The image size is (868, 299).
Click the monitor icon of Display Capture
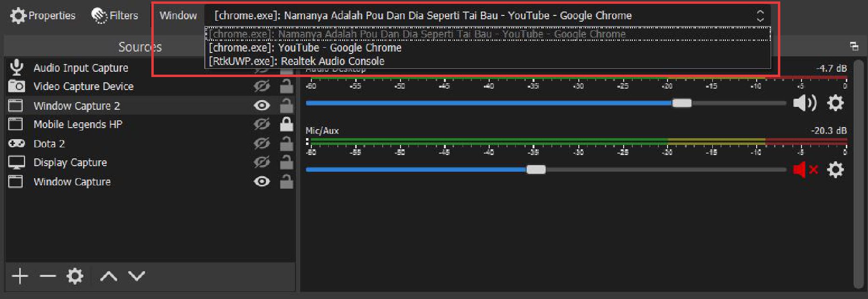coord(16,162)
